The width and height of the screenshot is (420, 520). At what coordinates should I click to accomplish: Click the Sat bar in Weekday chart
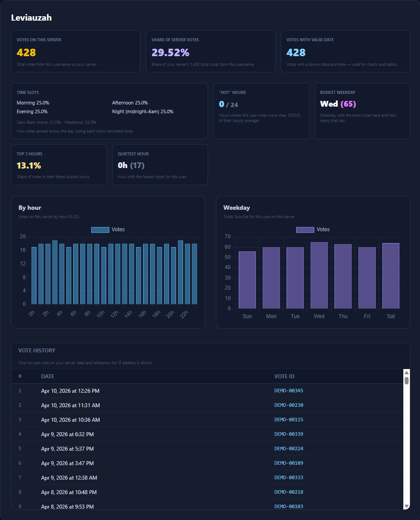click(391, 276)
